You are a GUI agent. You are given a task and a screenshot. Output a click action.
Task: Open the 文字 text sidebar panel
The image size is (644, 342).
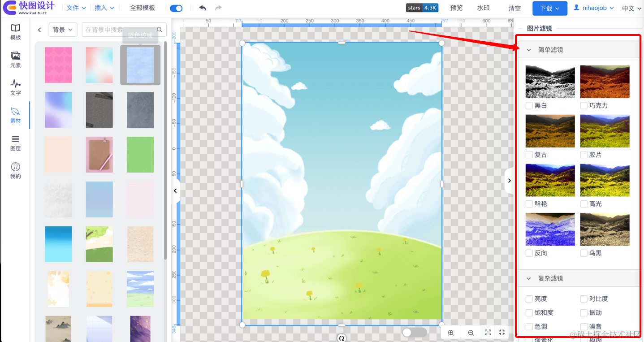[x=15, y=87]
